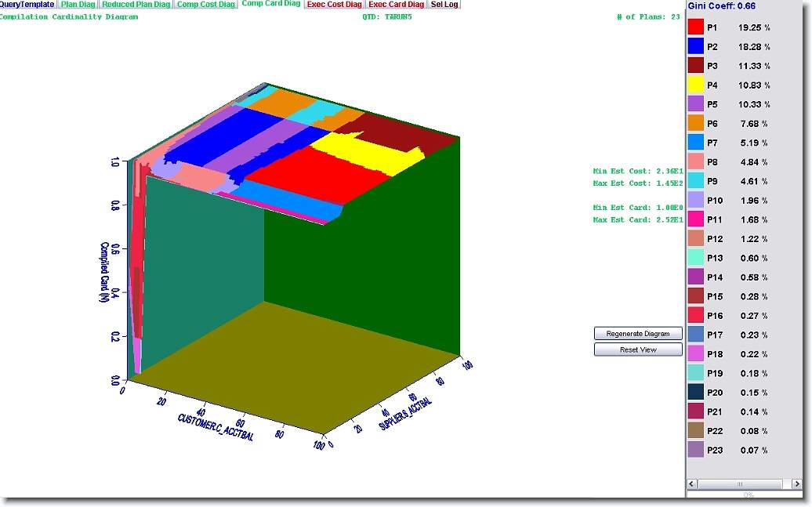The height and width of the screenshot is (507, 812).
Task: Switch to the Exec Cost Diag tab
Action: pos(335,5)
